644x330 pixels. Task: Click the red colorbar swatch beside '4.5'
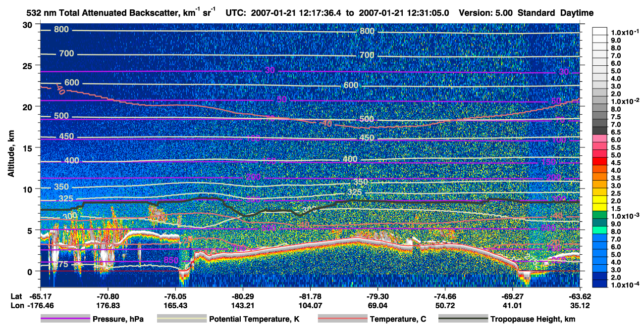pyautogui.click(x=600, y=162)
